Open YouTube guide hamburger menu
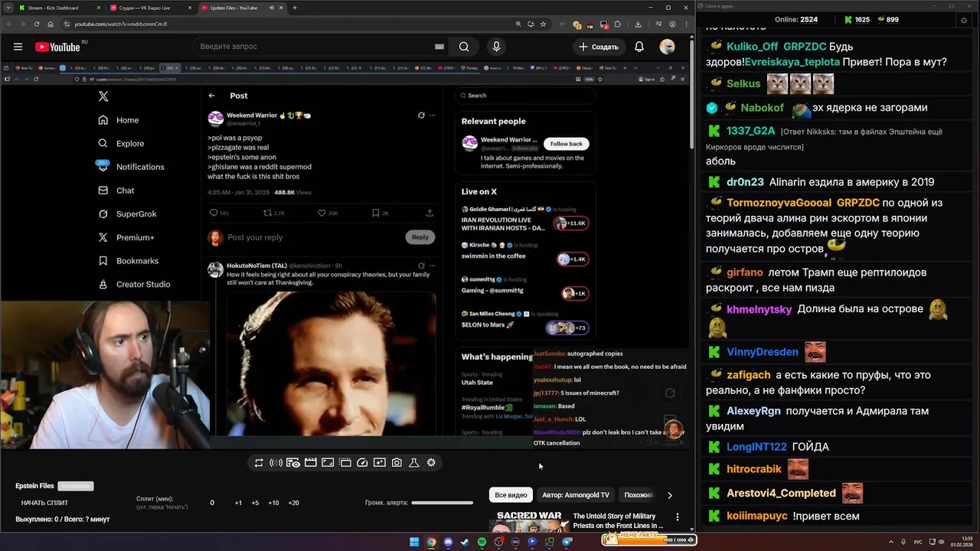 (18, 47)
